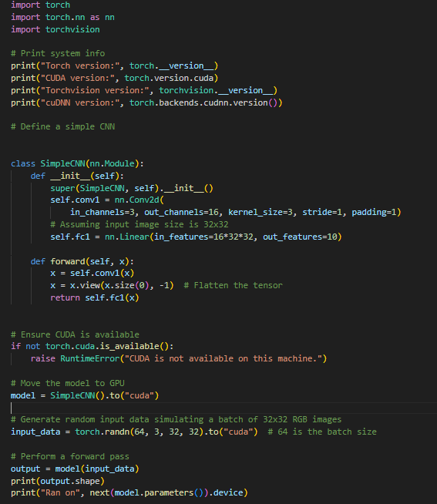
Task: Click 'nn.Linear' in fc1 assignment
Action: (x=127, y=237)
